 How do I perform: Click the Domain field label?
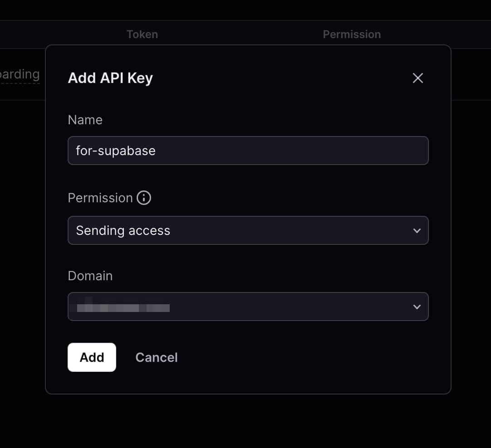pyautogui.click(x=90, y=276)
